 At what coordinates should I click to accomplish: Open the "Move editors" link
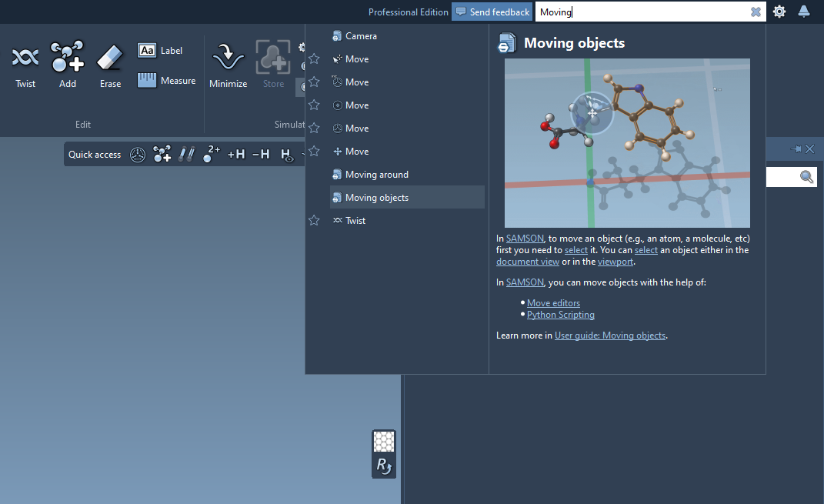click(553, 303)
